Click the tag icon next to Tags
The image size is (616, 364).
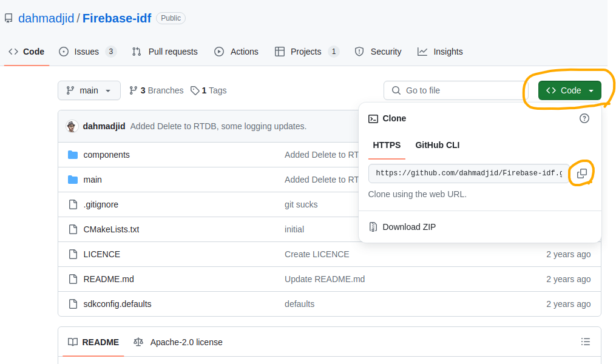tap(194, 91)
